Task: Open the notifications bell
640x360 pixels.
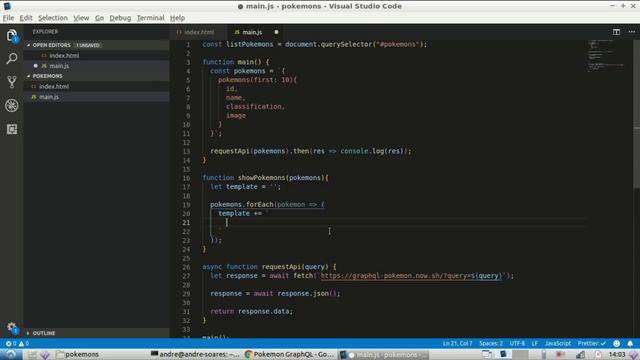Action: (x=630, y=343)
